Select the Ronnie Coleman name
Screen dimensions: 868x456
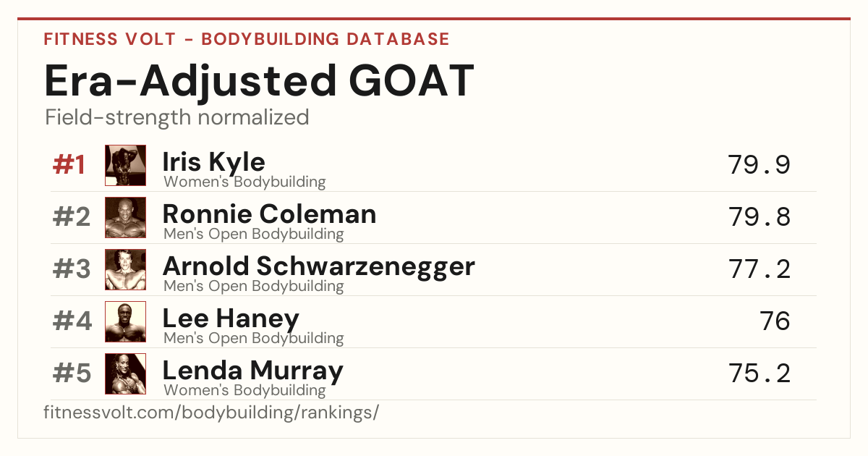pyautogui.click(x=270, y=214)
